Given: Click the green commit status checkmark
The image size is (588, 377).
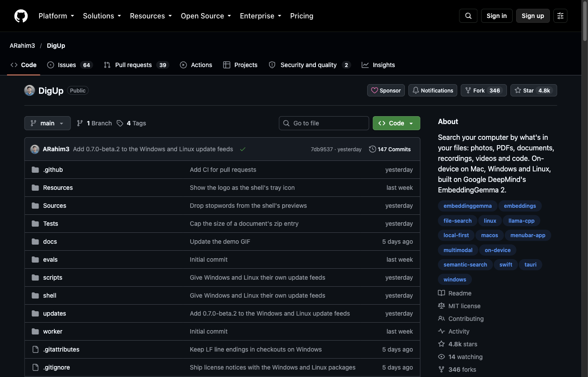Looking at the screenshot, I should coord(243,149).
